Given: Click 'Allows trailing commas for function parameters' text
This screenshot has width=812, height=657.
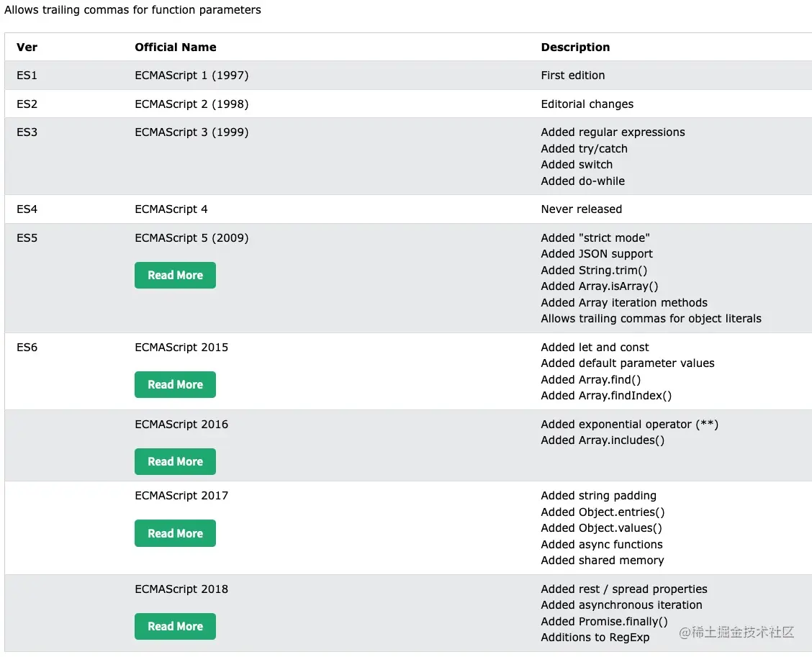Looking at the screenshot, I should click(x=132, y=10).
